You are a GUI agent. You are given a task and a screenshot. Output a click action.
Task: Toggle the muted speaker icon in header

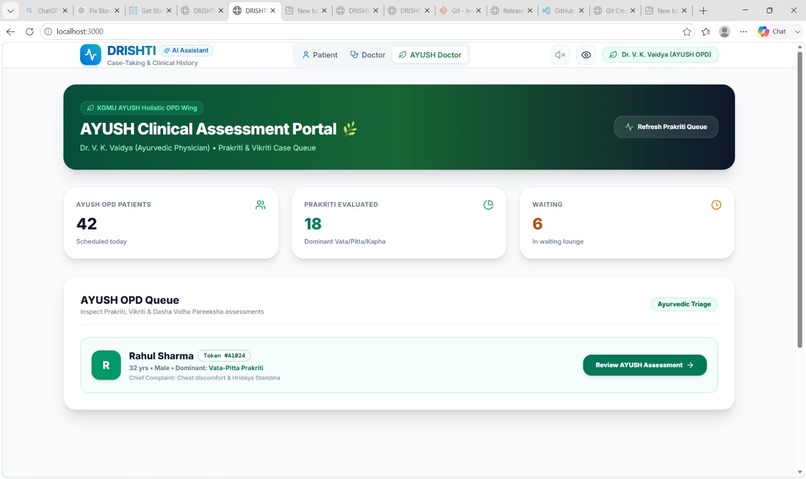(x=560, y=55)
